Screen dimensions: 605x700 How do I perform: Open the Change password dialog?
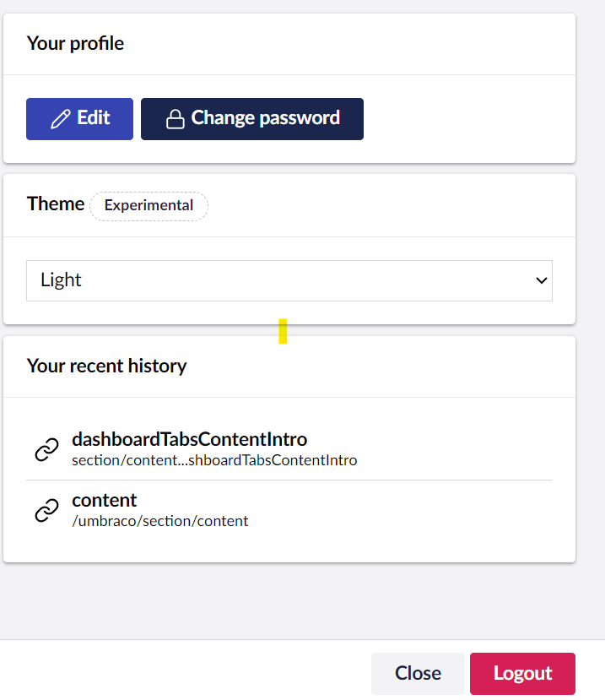pyautogui.click(x=252, y=119)
